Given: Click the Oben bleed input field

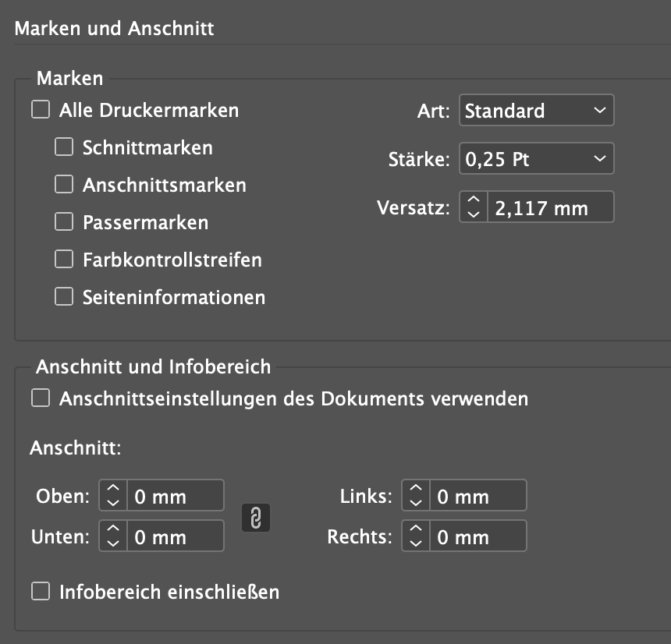Looking at the screenshot, I should click(x=176, y=496).
